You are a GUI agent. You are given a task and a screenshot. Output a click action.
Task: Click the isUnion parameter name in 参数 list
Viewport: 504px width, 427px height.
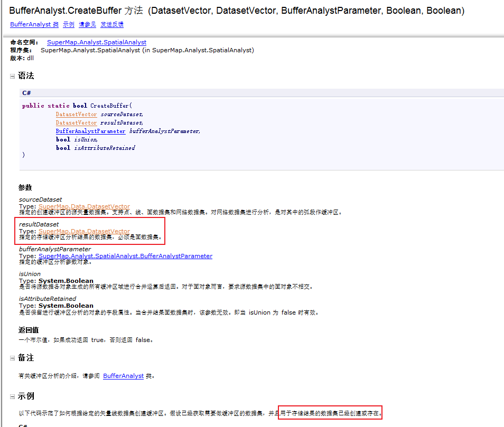click(30, 273)
